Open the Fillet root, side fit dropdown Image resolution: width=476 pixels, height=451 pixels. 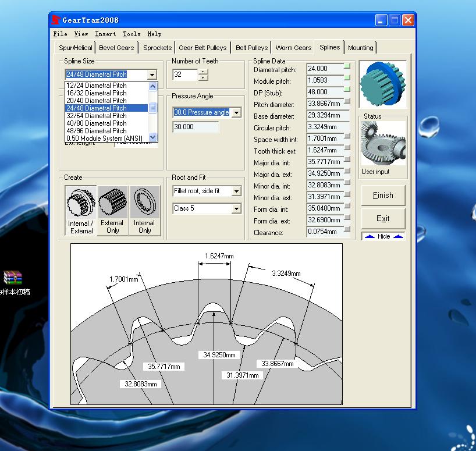pos(236,191)
